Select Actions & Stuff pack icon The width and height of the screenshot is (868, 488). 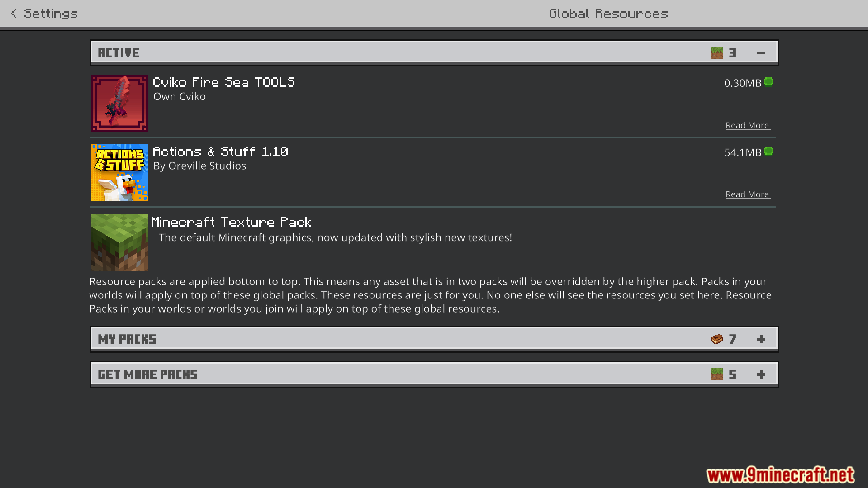pyautogui.click(x=119, y=172)
